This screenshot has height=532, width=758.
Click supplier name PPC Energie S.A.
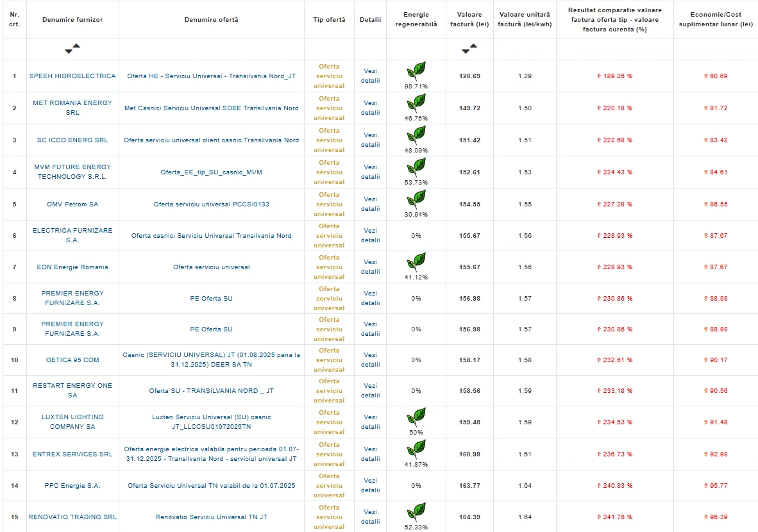72,486
